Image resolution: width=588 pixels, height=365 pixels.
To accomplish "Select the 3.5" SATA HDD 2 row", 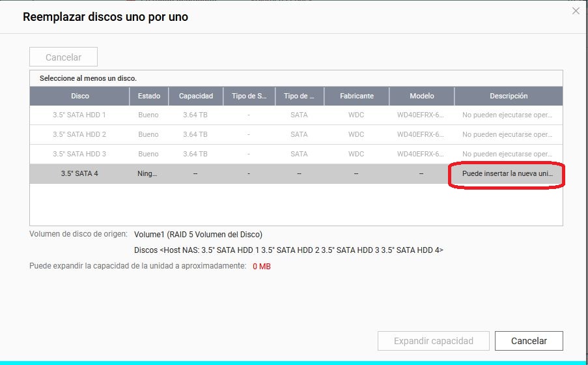I will pos(79,134).
